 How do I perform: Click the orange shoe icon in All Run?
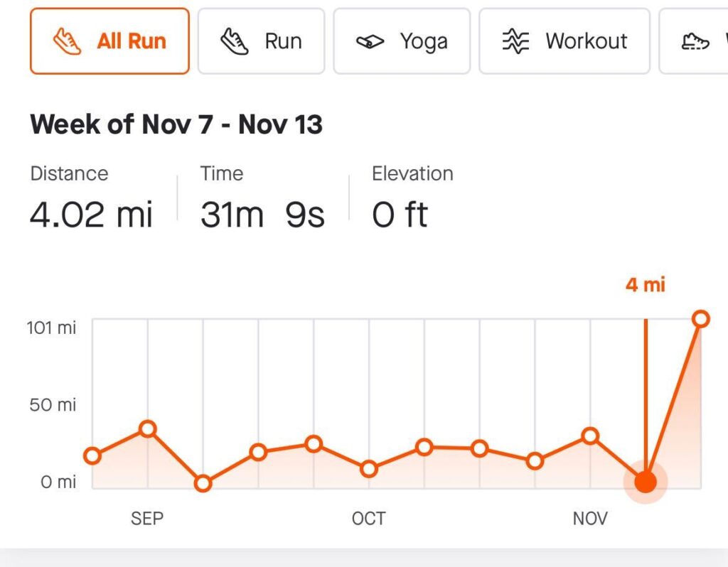pos(68,41)
